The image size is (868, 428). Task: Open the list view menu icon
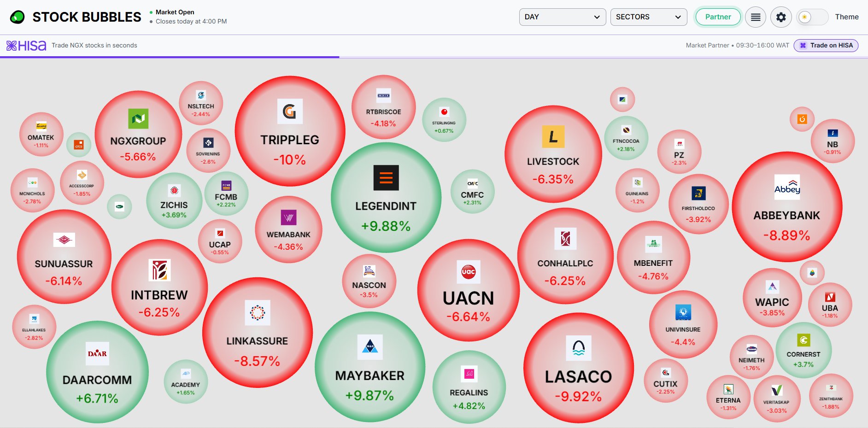point(756,17)
